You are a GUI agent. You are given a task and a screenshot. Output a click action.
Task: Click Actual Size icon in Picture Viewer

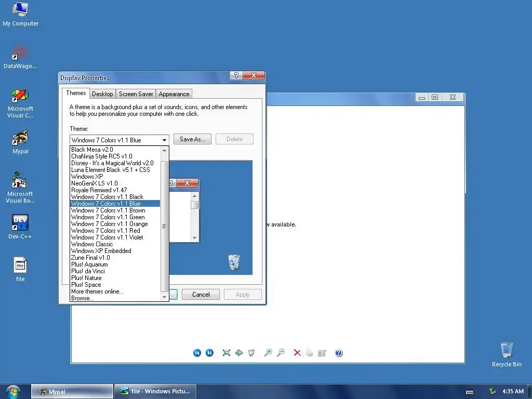point(239,353)
